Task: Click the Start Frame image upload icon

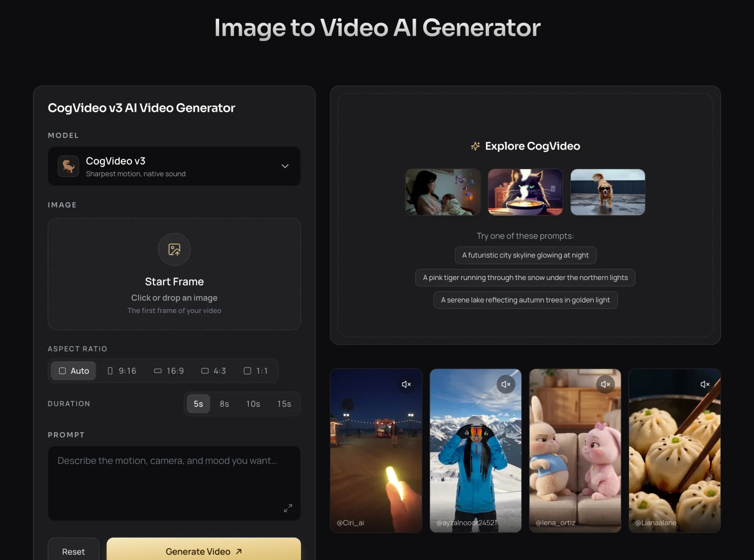Action: pyautogui.click(x=174, y=249)
